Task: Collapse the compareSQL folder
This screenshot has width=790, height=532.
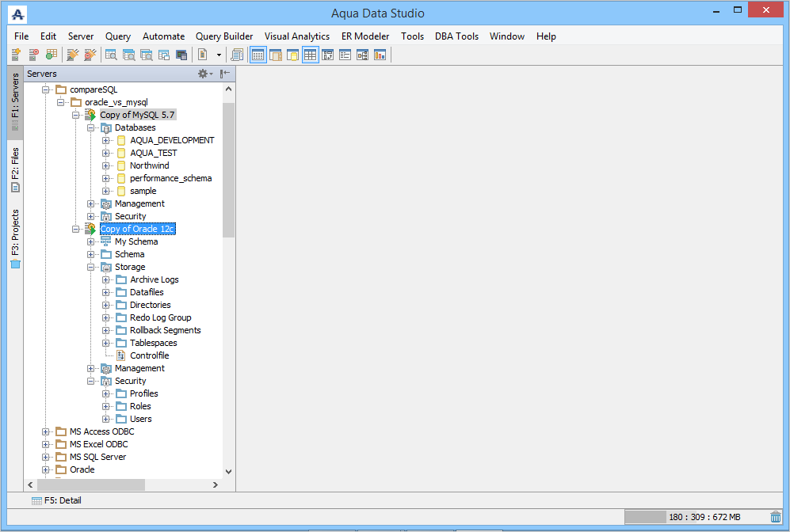Action: tap(45, 89)
